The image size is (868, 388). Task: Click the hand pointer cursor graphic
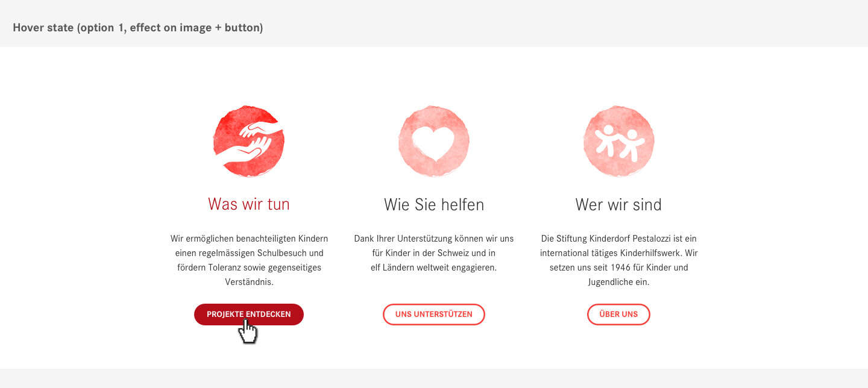(x=248, y=332)
